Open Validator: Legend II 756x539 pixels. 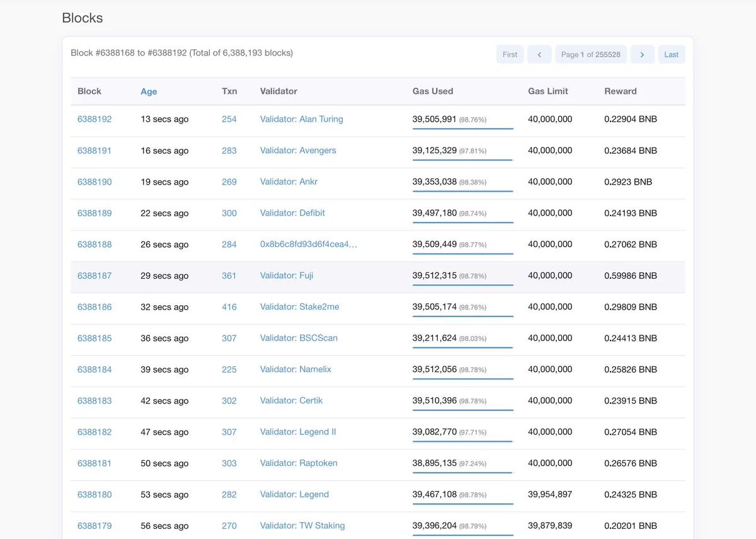click(x=298, y=432)
